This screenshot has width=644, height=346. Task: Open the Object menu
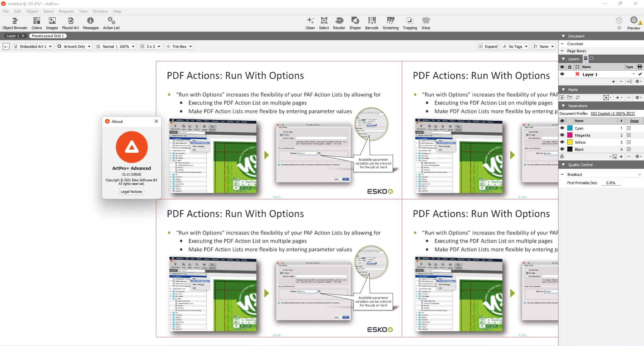[32, 11]
